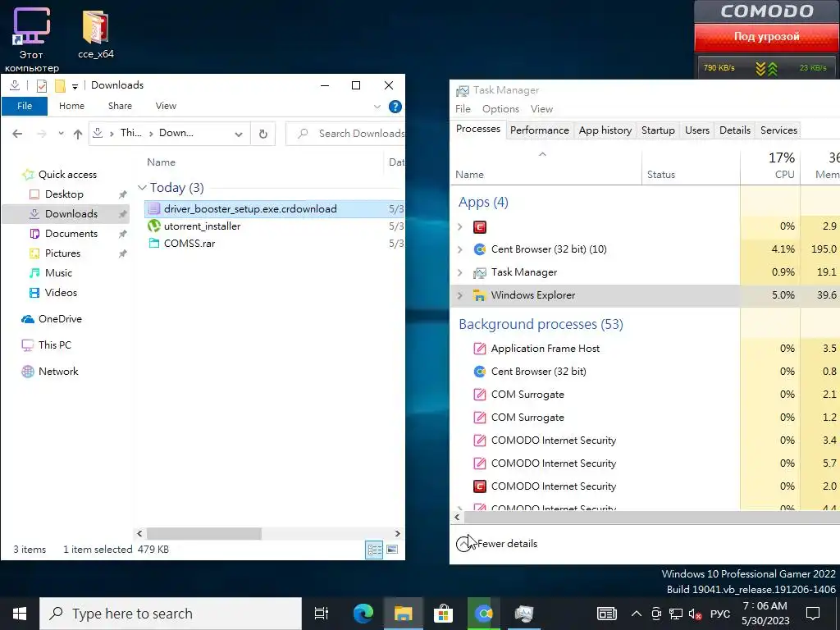This screenshot has width=840, height=630.
Task: Select driver_booster_setup.exe.crdownload file
Action: (x=250, y=209)
